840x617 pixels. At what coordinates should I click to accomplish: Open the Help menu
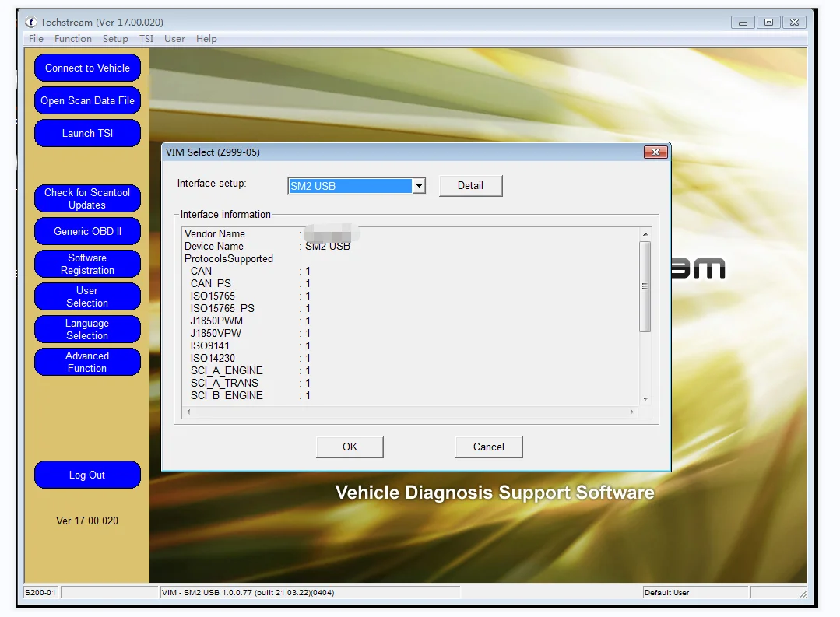[206, 39]
